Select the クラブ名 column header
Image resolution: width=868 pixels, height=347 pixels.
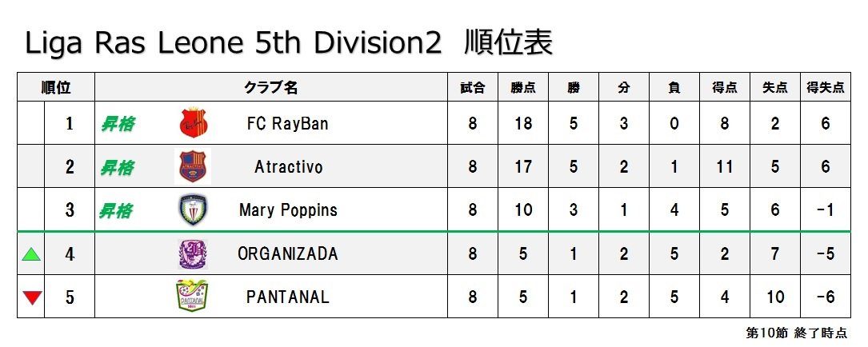click(x=271, y=87)
